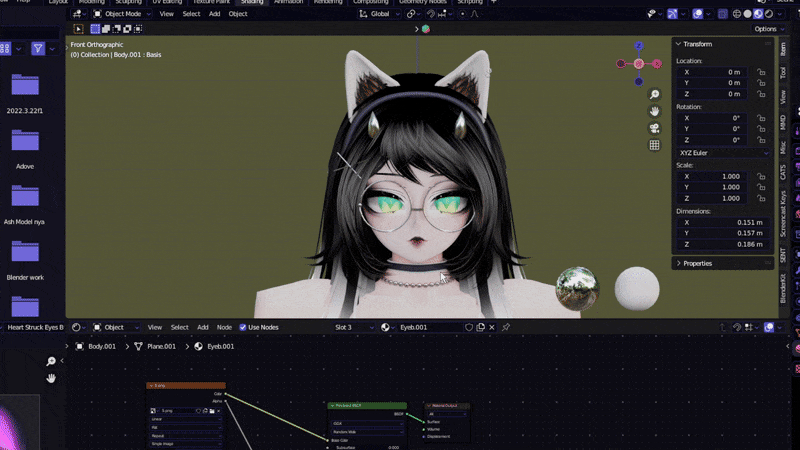Open the viewport Options button
The image size is (800, 450).
point(767,29)
